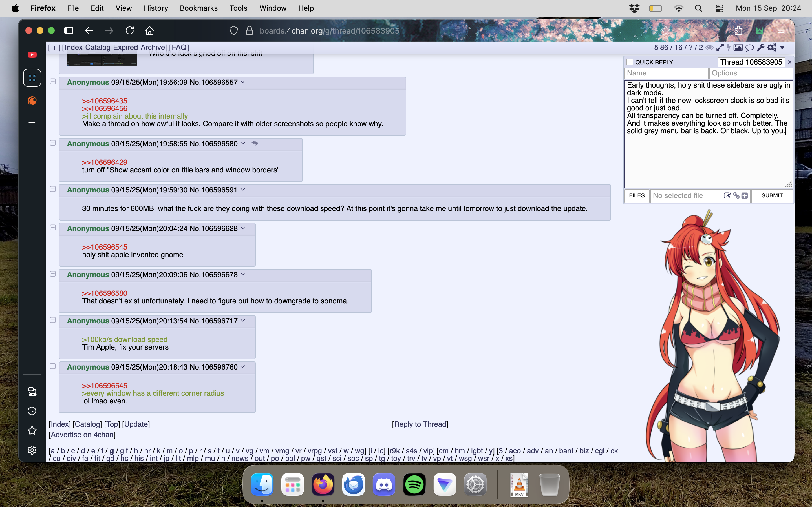Open the History menu in menu bar
This screenshot has height=507, width=812.
click(156, 8)
